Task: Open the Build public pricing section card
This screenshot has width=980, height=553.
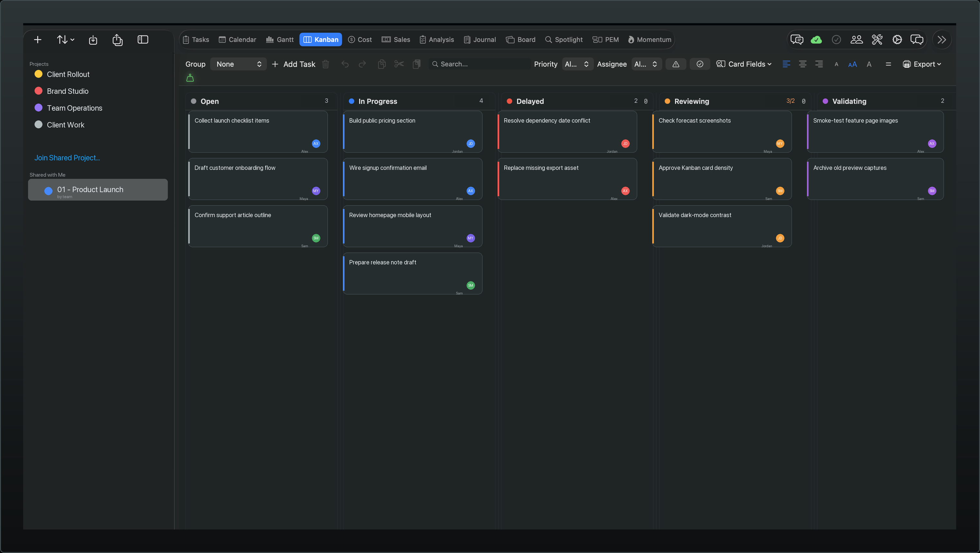Action: [x=413, y=132]
